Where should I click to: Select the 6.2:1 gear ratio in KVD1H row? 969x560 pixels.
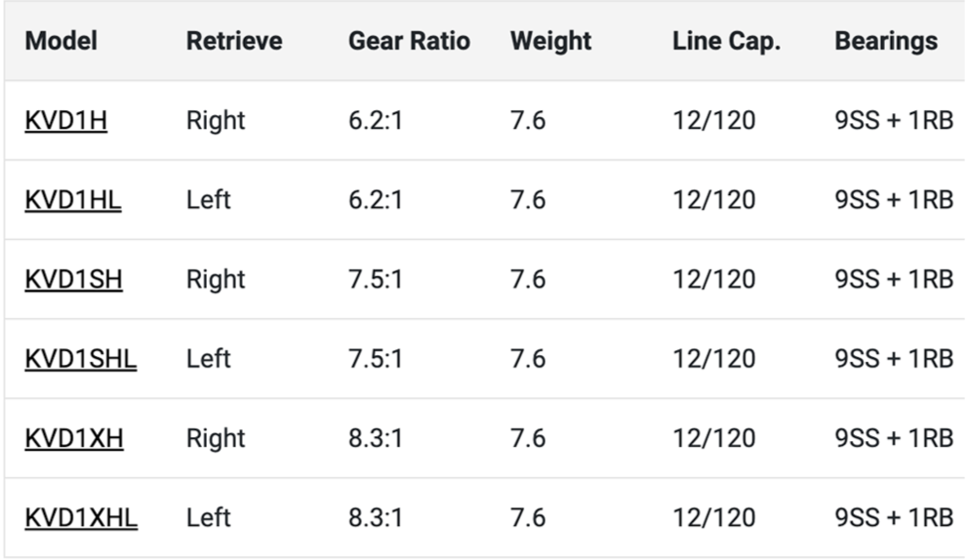pyautogui.click(x=376, y=121)
